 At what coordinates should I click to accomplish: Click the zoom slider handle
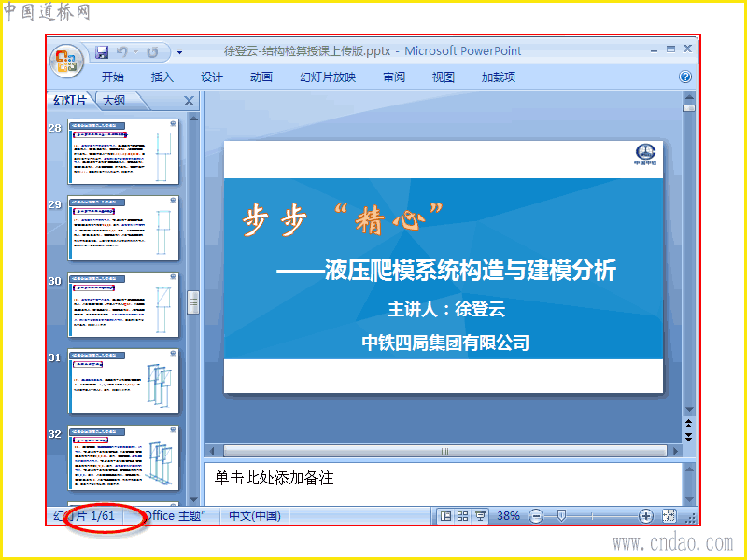click(562, 516)
